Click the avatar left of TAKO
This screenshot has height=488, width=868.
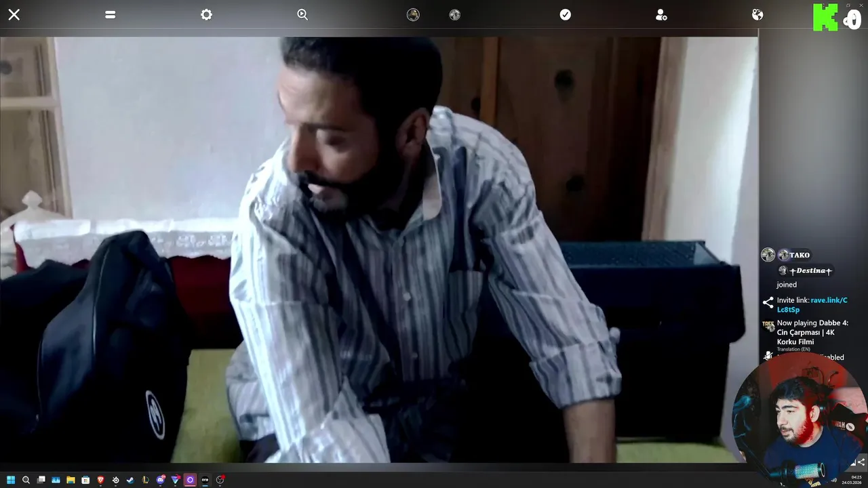point(768,255)
